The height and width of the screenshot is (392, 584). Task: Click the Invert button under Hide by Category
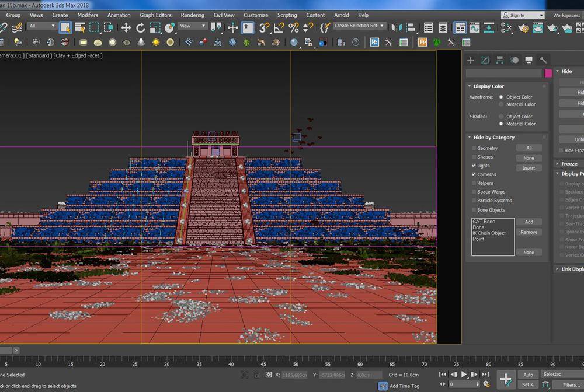(x=529, y=168)
